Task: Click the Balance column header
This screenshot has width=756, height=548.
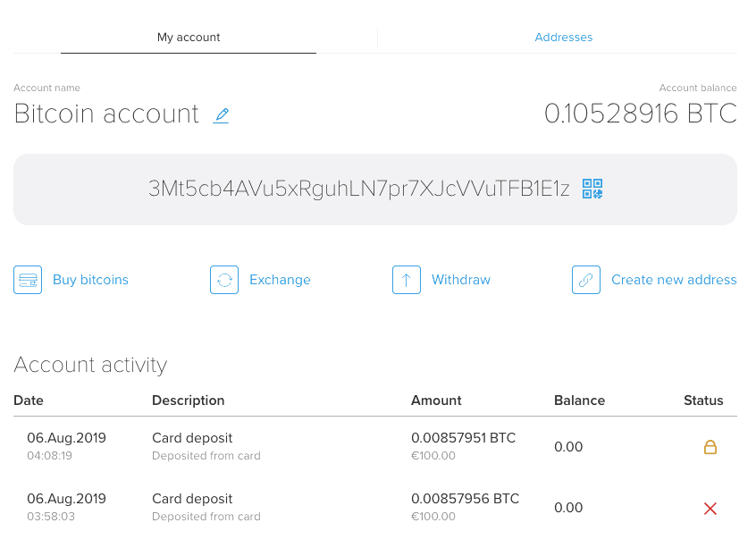Action: pyautogui.click(x=580, y=400)
